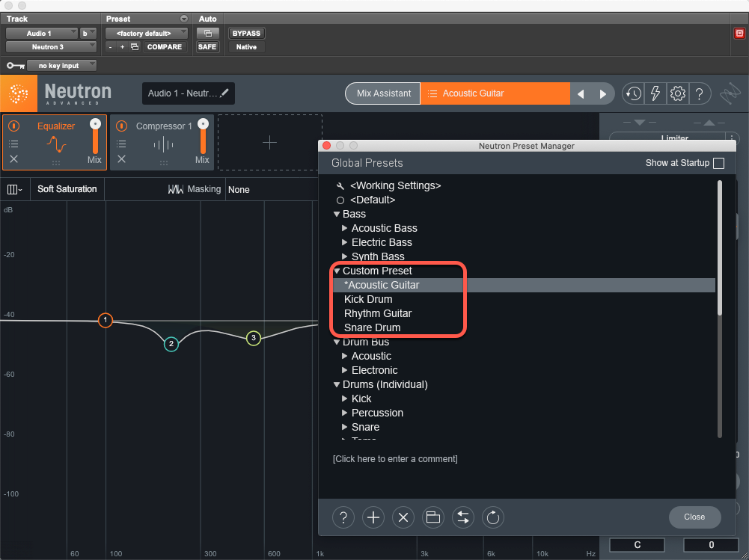Click the Masking meter icon

(175, 189)
